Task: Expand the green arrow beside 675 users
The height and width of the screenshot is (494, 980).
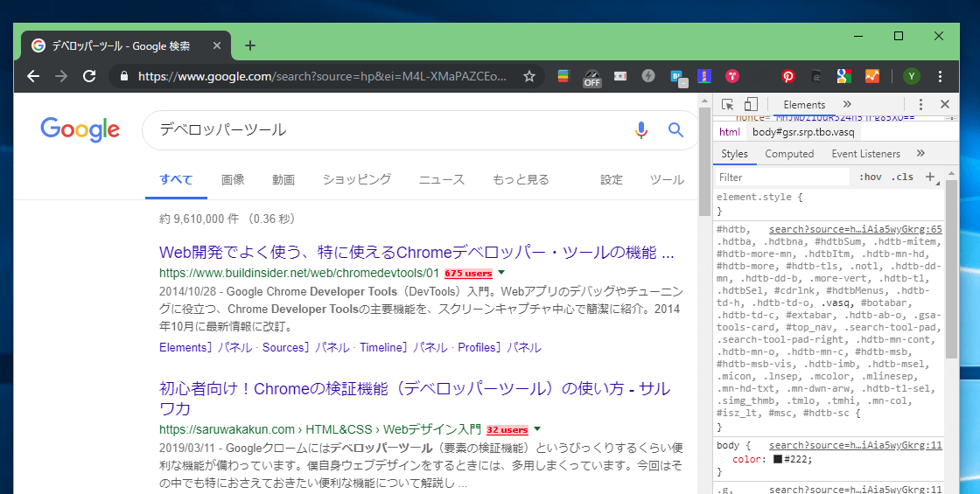Action: tap(501, 273)
